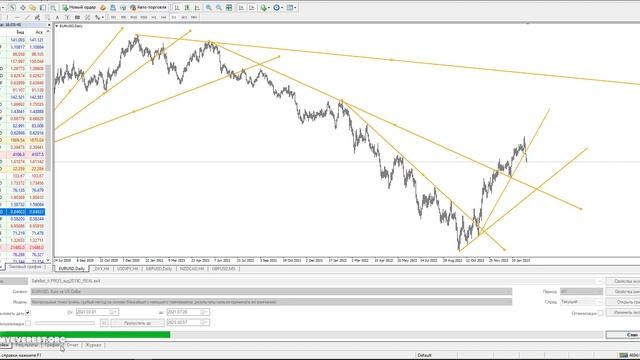This screenshot has height=360, width=640.
Task: Open the From date picker dropdown
Action: [116, 312]
